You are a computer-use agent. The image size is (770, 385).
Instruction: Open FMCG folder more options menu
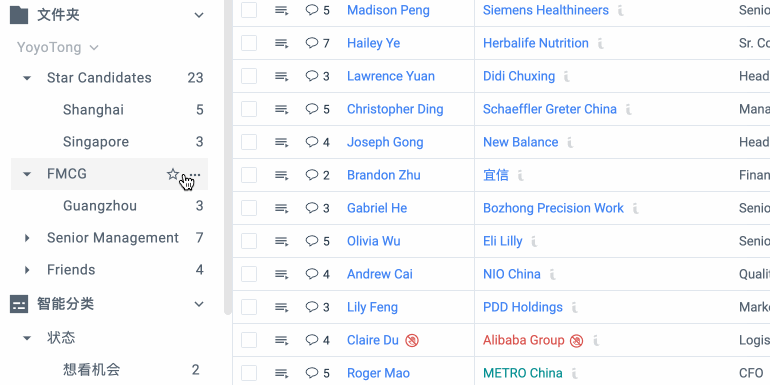195,174
